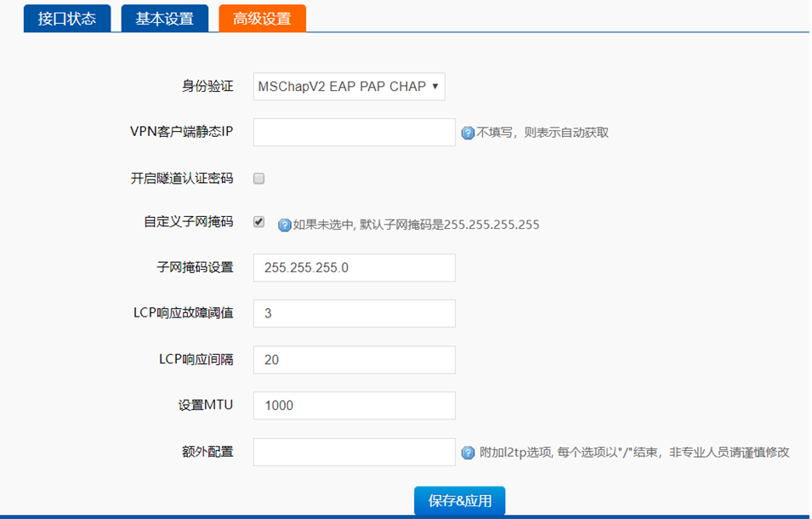The image size is (812, 519).
Task: Click help icon beside 额外配置 field
Action: click(468, 453)
